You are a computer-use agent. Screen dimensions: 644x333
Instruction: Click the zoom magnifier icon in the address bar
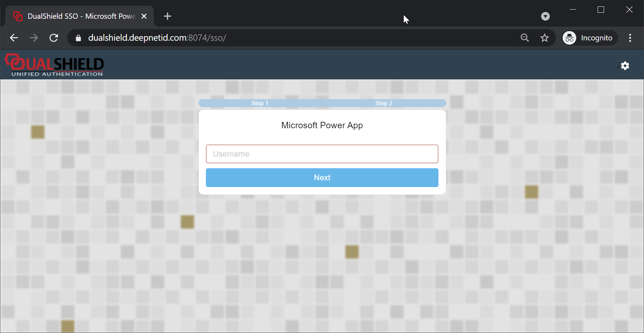[524, 38]
